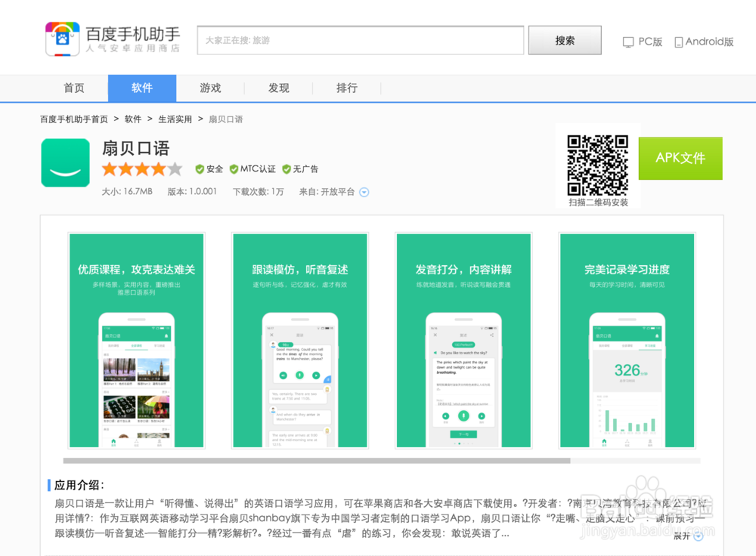Open the 发现 tab
The height and width of the screenshot is (556, 756).
279,88
